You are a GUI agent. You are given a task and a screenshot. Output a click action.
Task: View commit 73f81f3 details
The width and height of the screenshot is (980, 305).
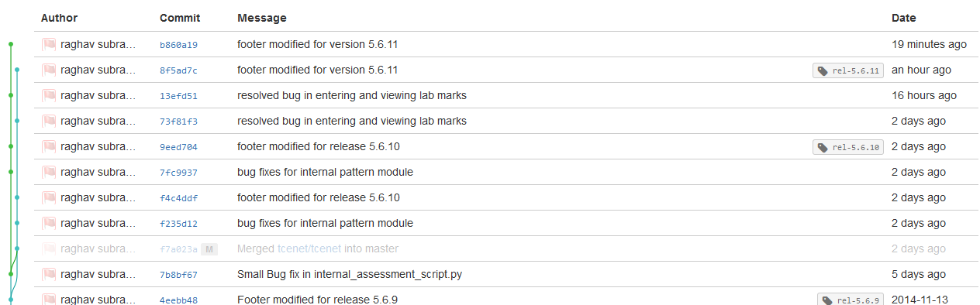pos(178,122)
